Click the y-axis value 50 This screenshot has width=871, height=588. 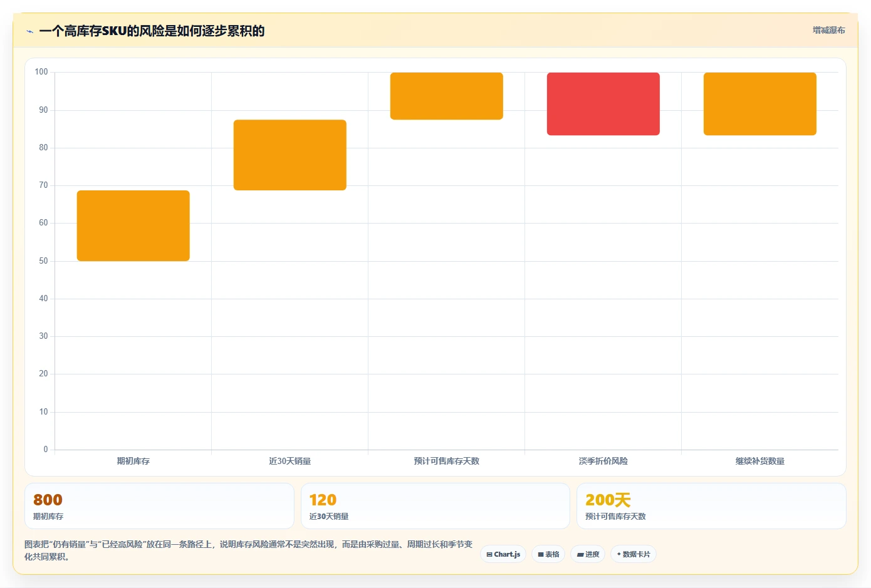(x=43, y=260)
